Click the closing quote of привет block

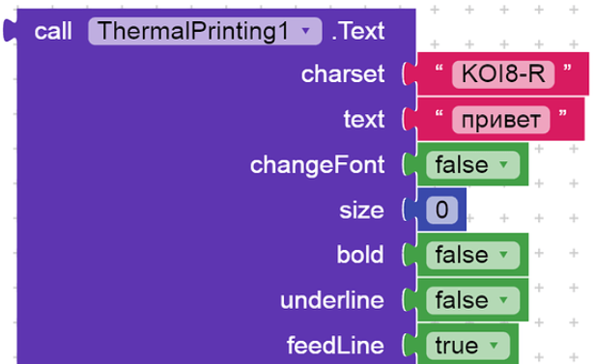pyautogui.click(x=563, y=113)
